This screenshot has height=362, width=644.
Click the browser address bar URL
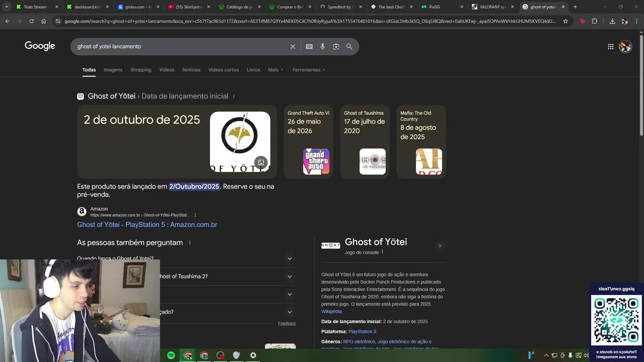(x=309, y=21)
